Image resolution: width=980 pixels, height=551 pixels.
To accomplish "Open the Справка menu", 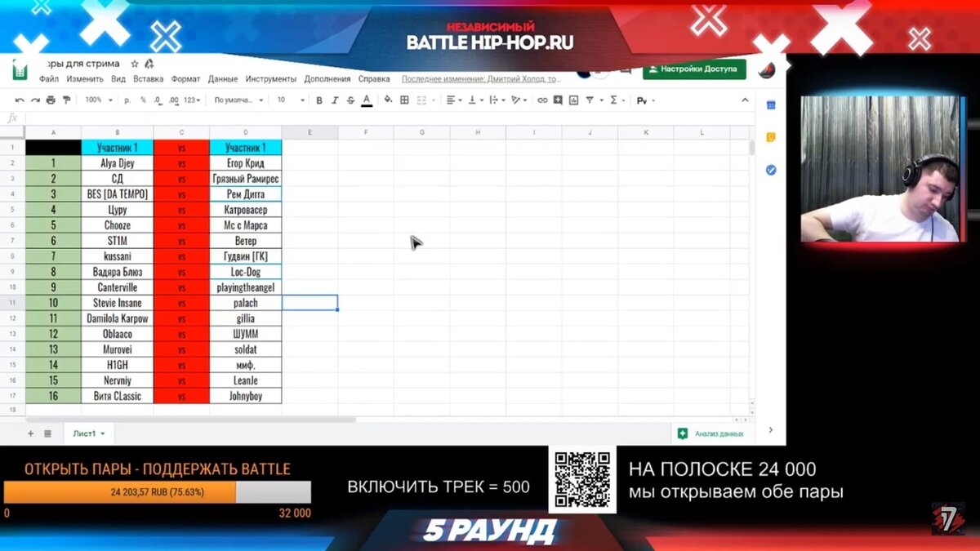I will [x=374, y=79].
